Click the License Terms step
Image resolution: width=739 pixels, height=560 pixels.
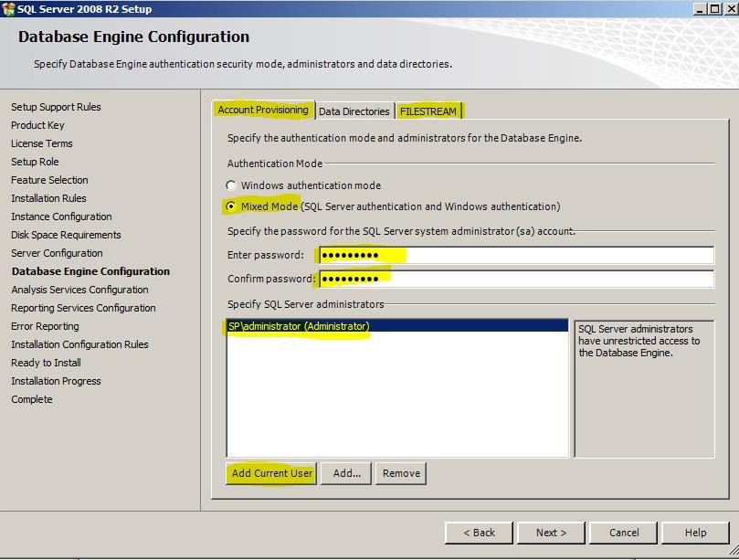(42, 143)
